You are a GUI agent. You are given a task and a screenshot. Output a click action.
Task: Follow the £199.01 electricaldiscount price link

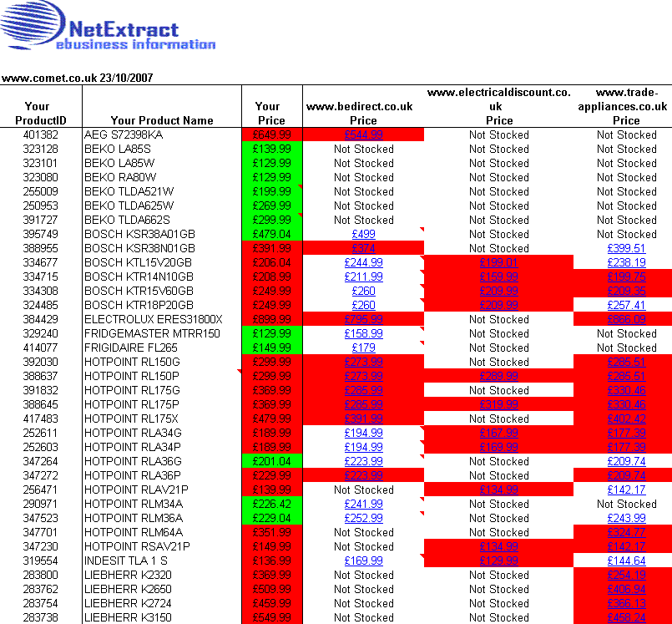(x=499, y=262)
